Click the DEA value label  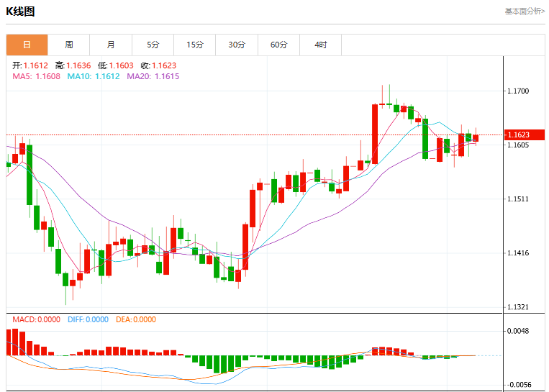tap(136, 319)
